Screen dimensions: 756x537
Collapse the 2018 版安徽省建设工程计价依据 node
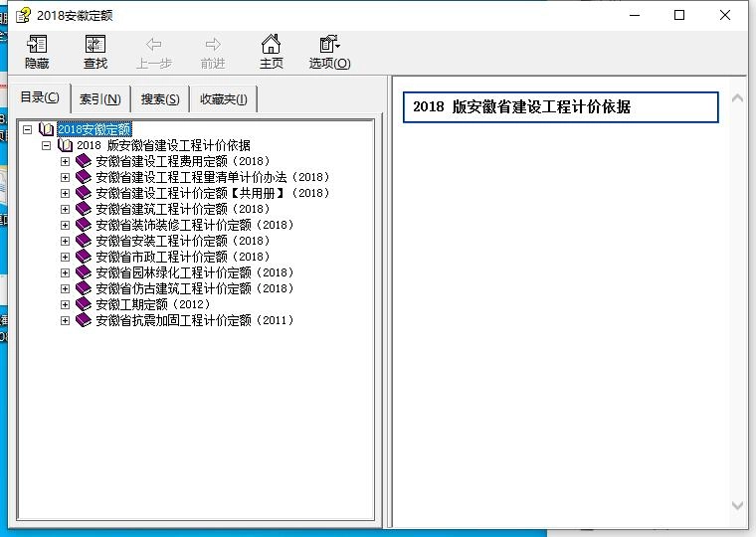47,145
